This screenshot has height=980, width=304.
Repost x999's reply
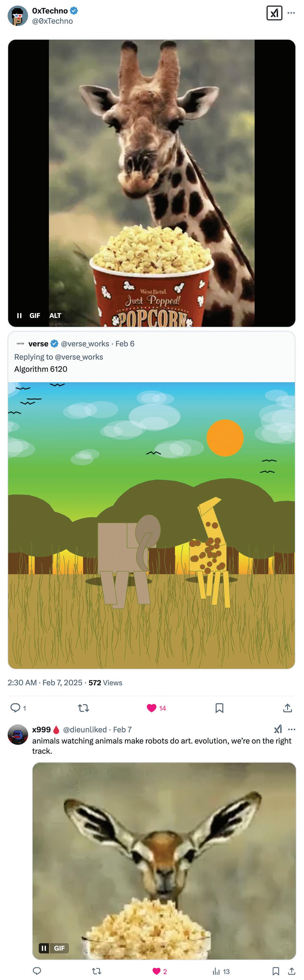coord(97,971)
